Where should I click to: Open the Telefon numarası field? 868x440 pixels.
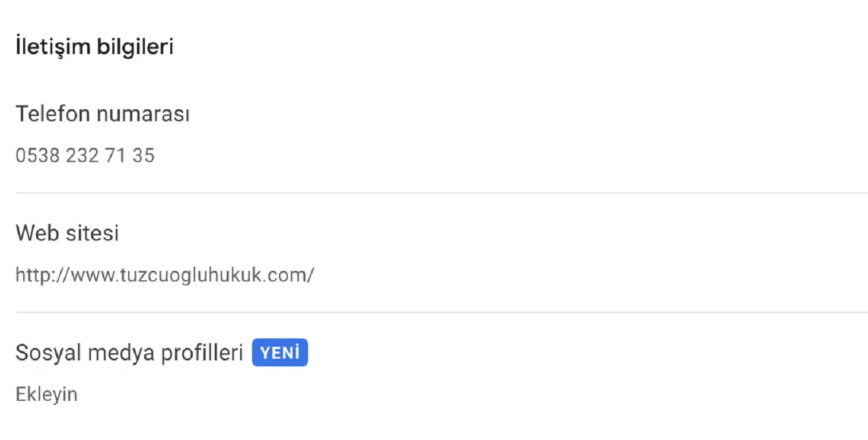(102, 113)
